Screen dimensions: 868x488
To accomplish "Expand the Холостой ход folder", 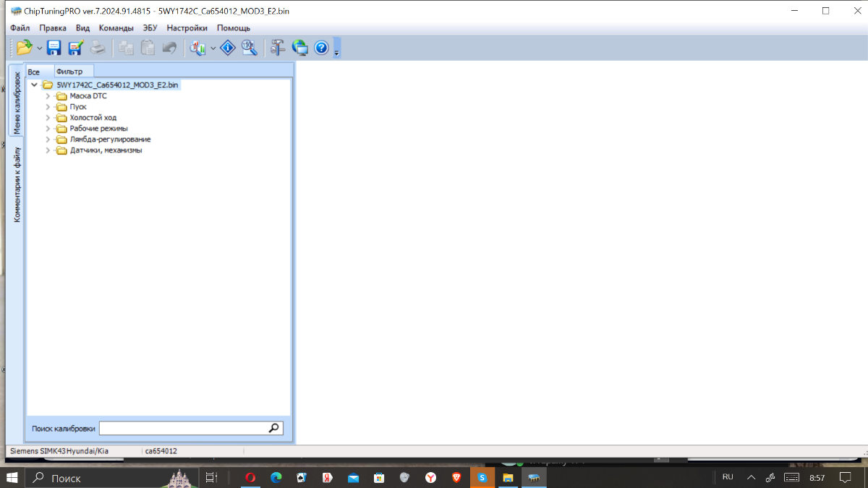I will click(x=48, y=117).
